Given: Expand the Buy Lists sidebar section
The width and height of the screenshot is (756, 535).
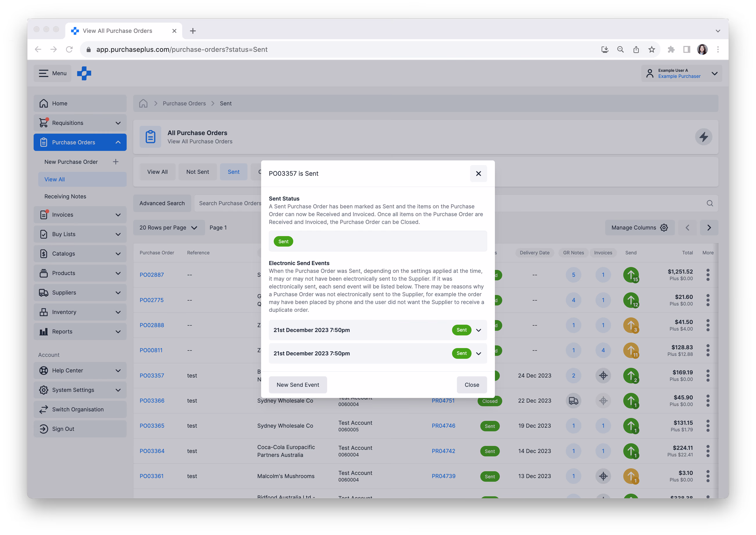Looking at the screenshot, I should [80, 234].
